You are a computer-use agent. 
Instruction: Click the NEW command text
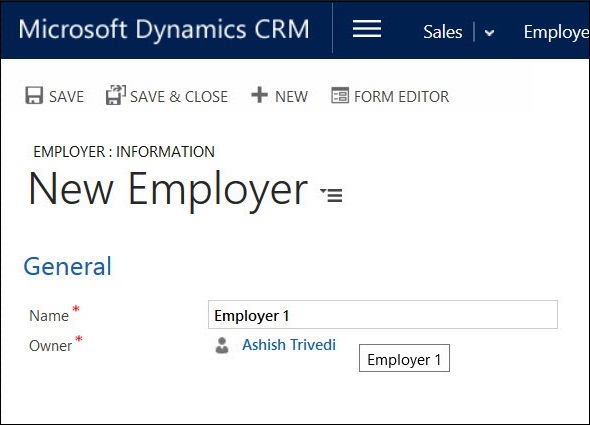(x=292, y=97)
